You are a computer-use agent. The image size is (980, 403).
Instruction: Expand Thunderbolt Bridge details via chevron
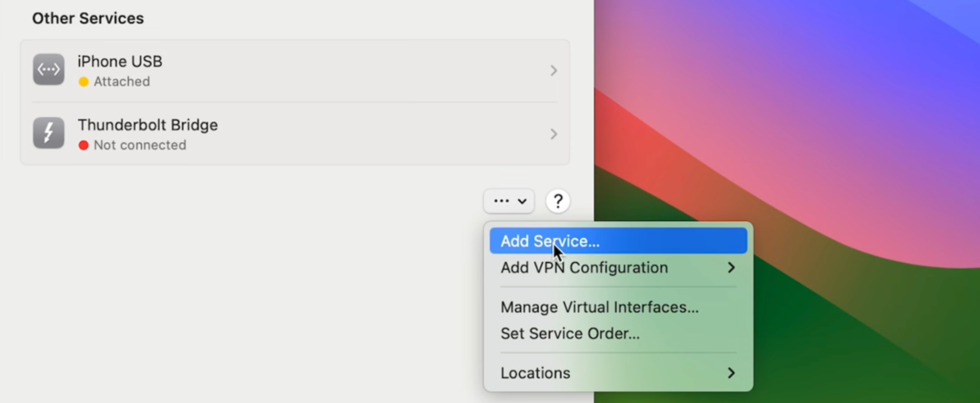(553, 134)
